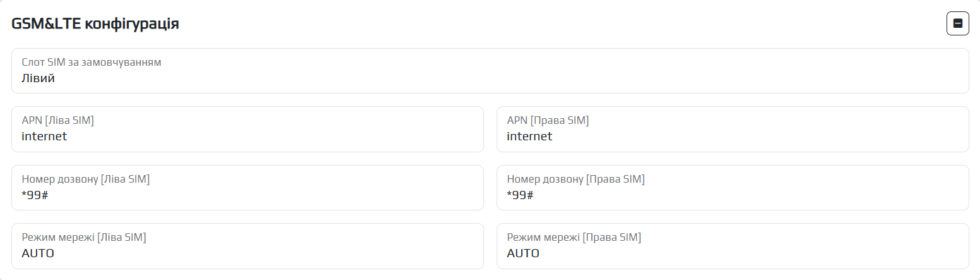Screen dimensions: 980x280
Task: Focus the APN [Ліва SIM] field
Action: click(x=247, y=130)
